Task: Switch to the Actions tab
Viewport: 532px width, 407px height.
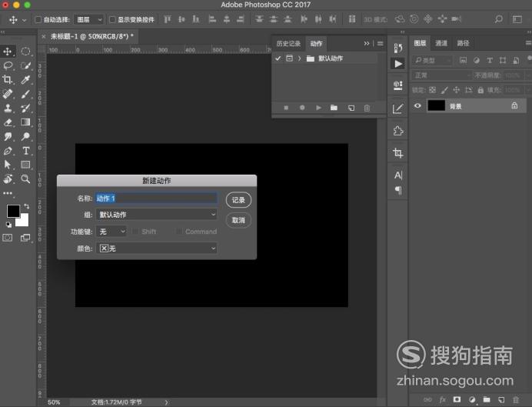Action: click(316, 43)
